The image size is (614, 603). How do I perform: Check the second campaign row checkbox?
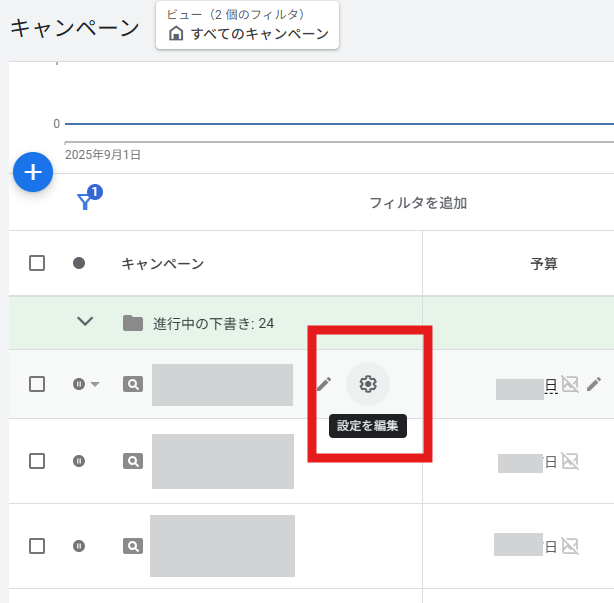click(37, 461)
